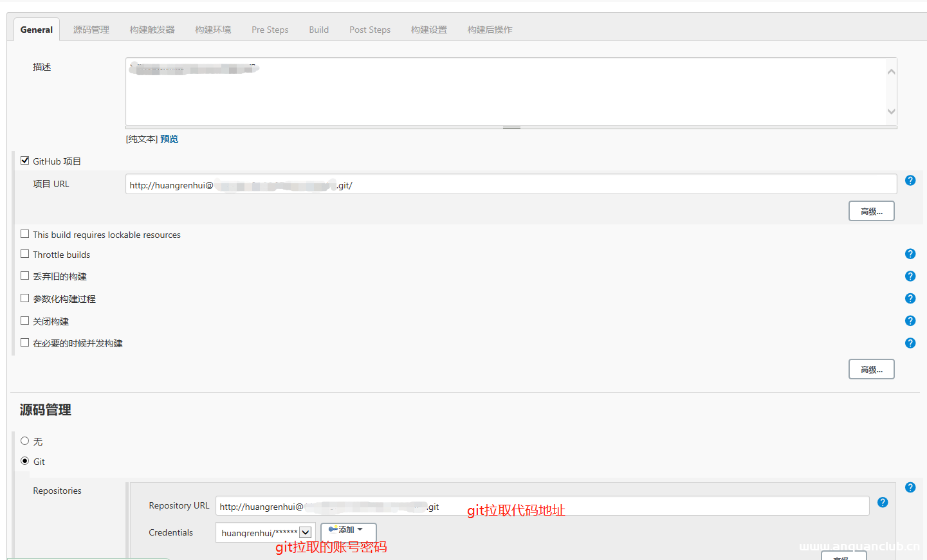927x560 pixels.
Task: Switch to the Post Steps tab
Action: point(370,30)
